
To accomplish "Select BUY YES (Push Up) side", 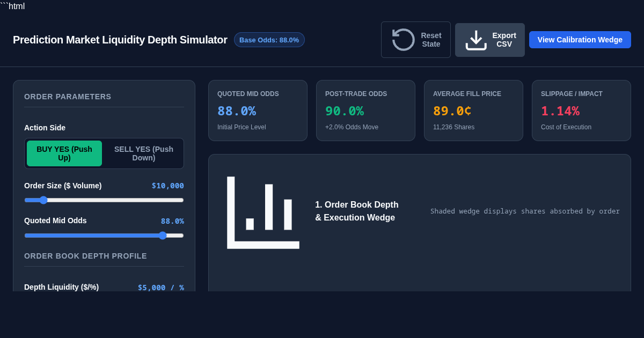I will 64,153.
